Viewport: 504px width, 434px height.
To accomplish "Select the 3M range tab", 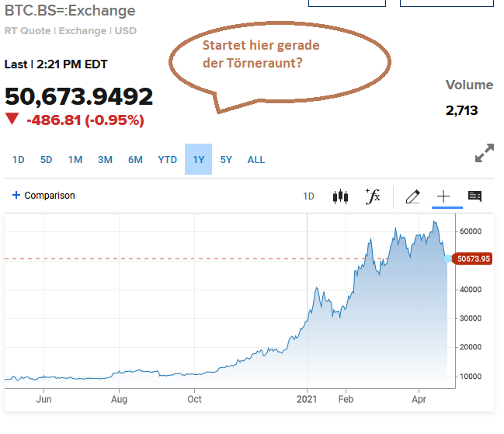I will 105,160.
